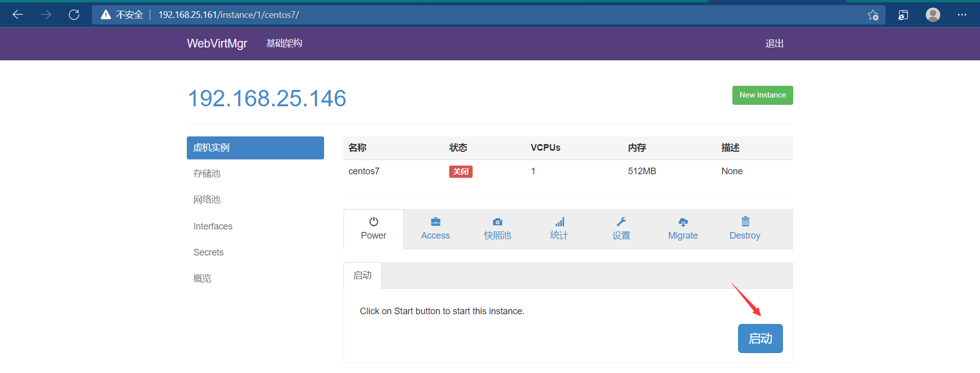The width and height of the screenshot is (980, 373).
Task: Open Interfaces in the sidebar
Action: [213, 226]
